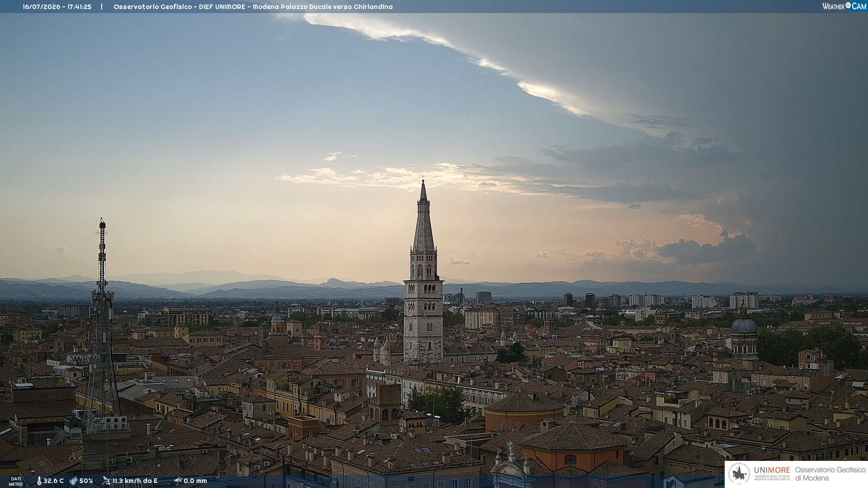Click the UNIMORE wordmark in the logo banner

[772, 470]
